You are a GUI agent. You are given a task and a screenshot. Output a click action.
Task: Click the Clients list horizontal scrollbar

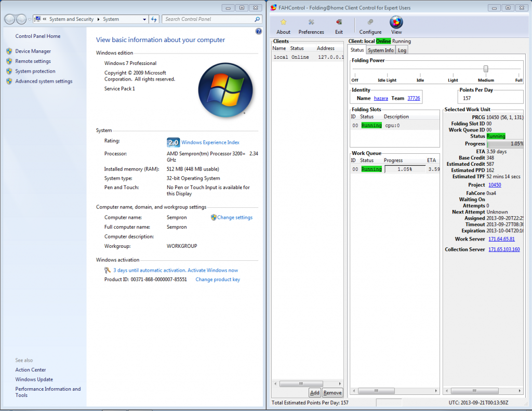point(308,384)
